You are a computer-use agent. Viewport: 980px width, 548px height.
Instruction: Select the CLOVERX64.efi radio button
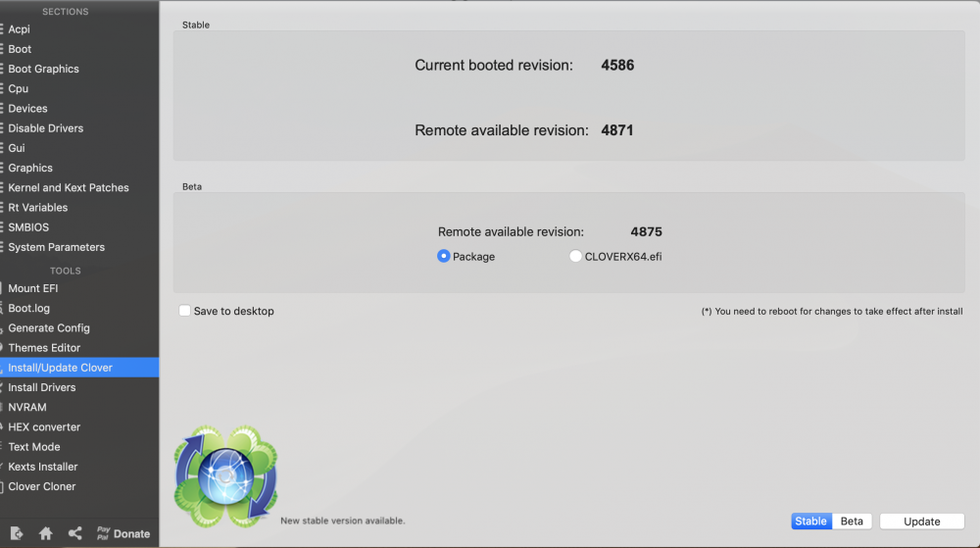(575, 256)
